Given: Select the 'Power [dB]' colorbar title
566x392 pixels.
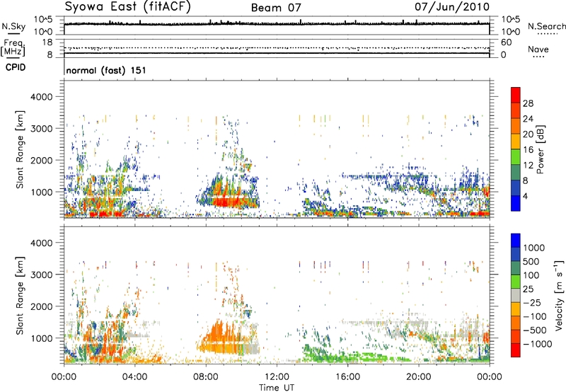Looking at the screenshot, I should coord(540,149).
